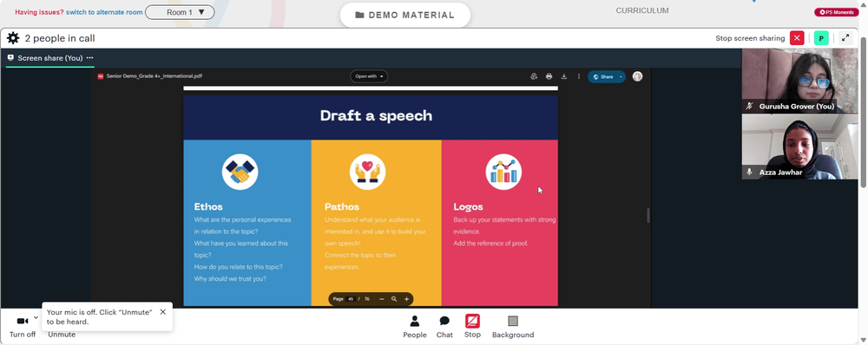Open the DEMO MATERIAL folder button
This screenshot has width=868, height=345.
pyautogui.click(x=405, y=15)
